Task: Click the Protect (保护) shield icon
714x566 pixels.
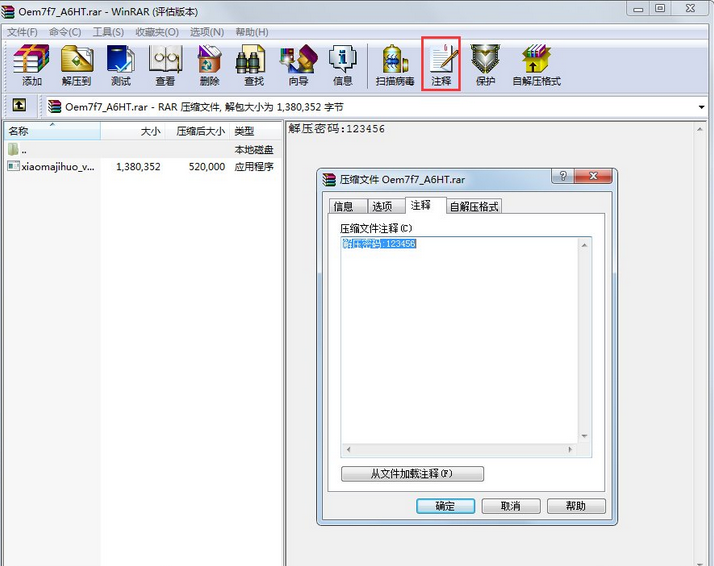Action: [485, 65]
